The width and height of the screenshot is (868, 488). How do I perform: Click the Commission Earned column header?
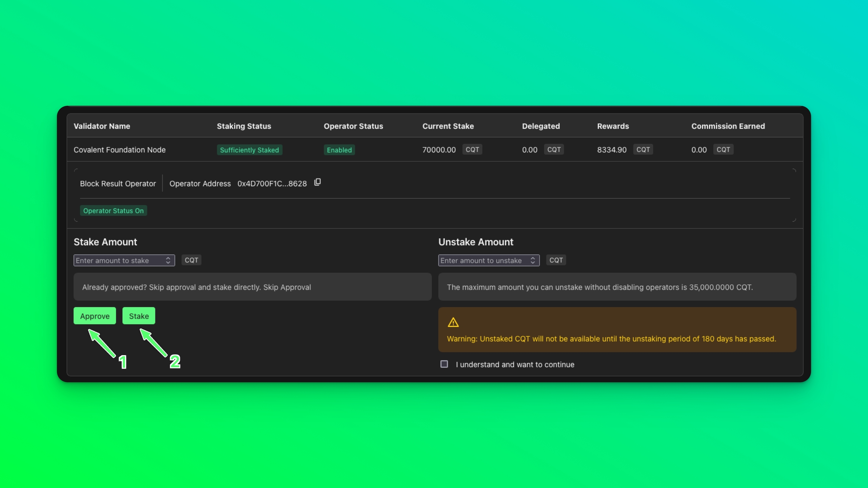[x=728, y=126]
